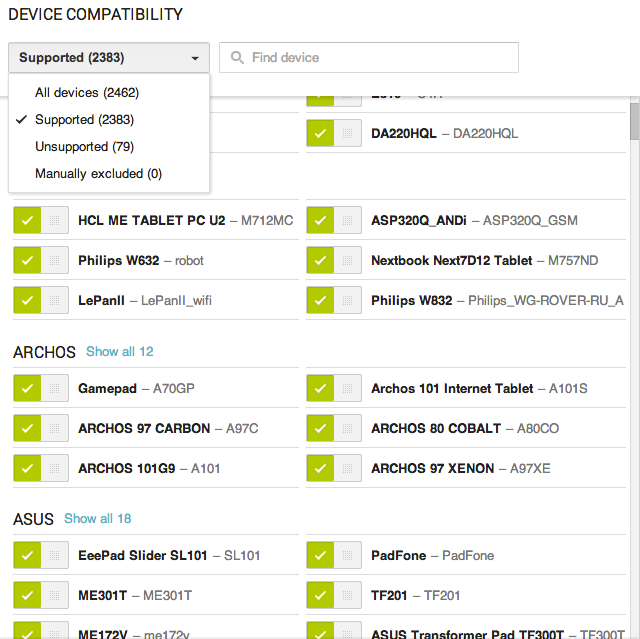Image resolution: width=640 pixels, height=639 pixels.
Task: Disable the Philips W632 device toggle
Action: [41, 260]
